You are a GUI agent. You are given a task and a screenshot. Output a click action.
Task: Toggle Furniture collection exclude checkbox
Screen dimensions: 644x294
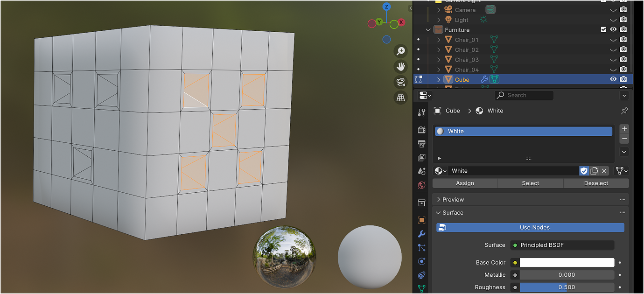pyautogui.click(x=603, y=29)
